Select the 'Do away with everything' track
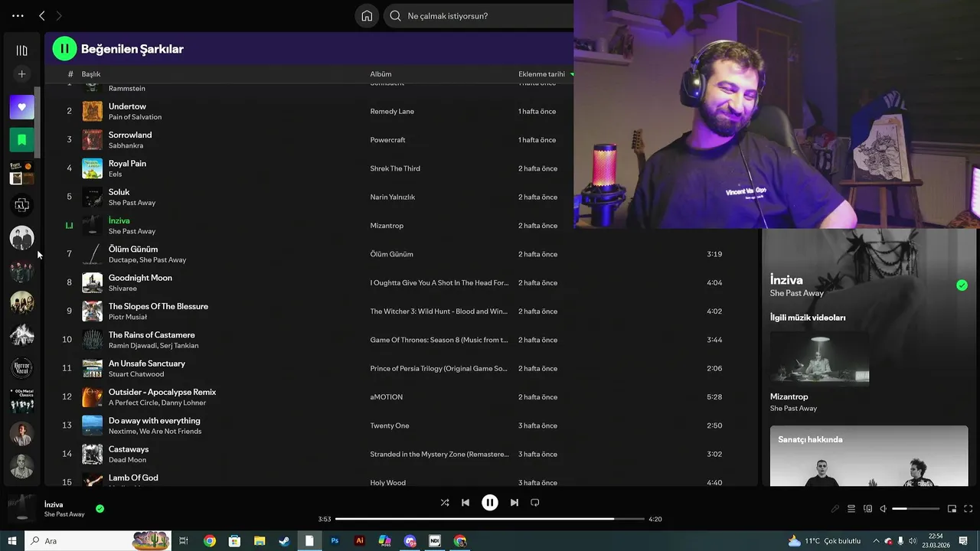The height and width of the screenshot is (551, 980). click(x=155, y=421)
